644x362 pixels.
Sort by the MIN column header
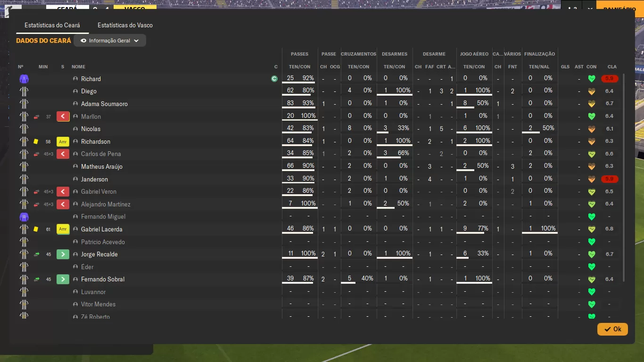43,67
